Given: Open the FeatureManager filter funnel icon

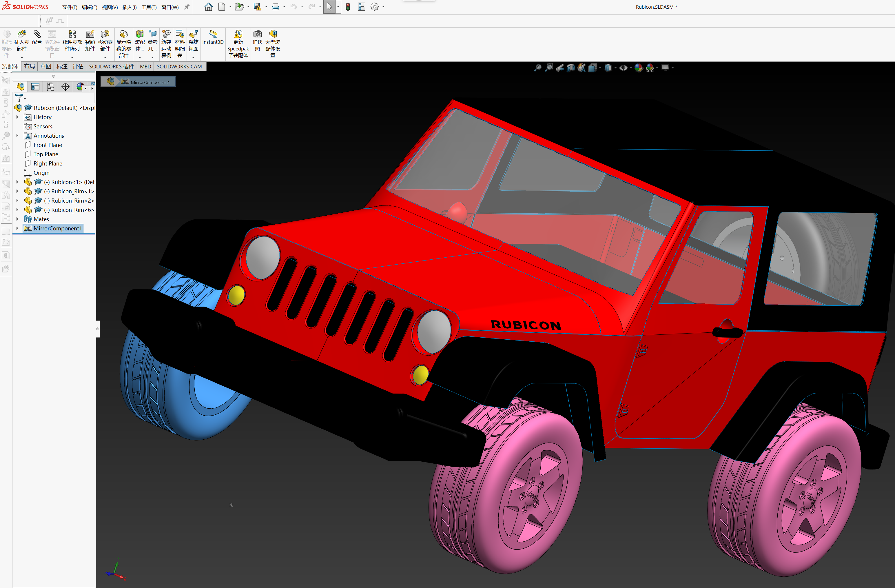Looking at the screenshot, I should pyautogui.click(x=19, y=98).
